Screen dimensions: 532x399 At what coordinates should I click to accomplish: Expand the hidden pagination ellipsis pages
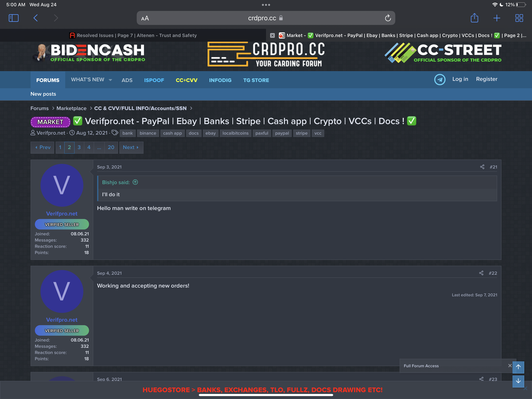click(x=99, y=147)
